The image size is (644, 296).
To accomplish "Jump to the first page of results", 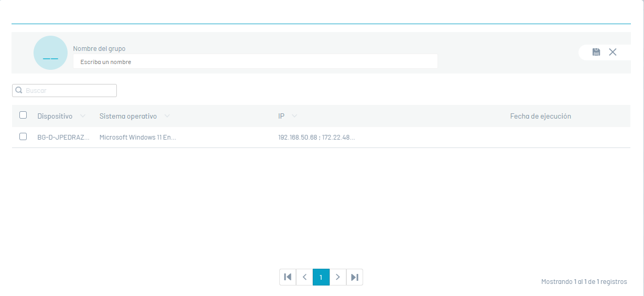I will click(x=288, y=277).
